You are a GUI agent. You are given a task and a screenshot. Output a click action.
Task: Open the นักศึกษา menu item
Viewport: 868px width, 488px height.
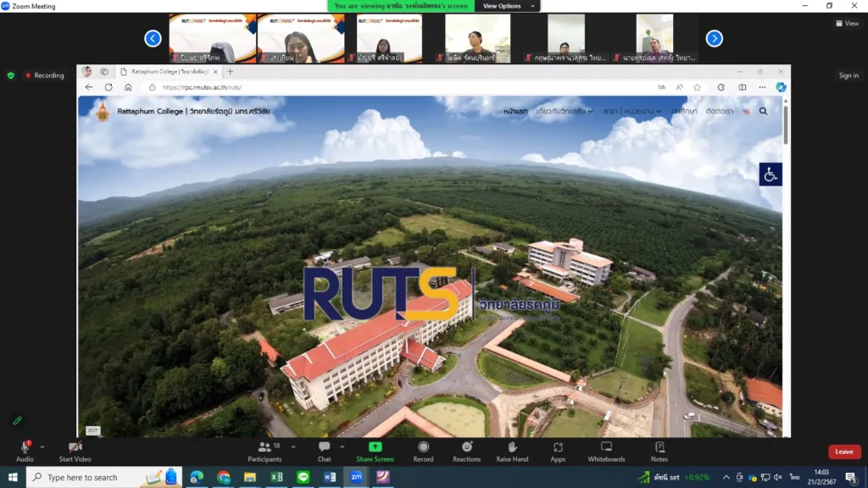click(x=684, y=111)
